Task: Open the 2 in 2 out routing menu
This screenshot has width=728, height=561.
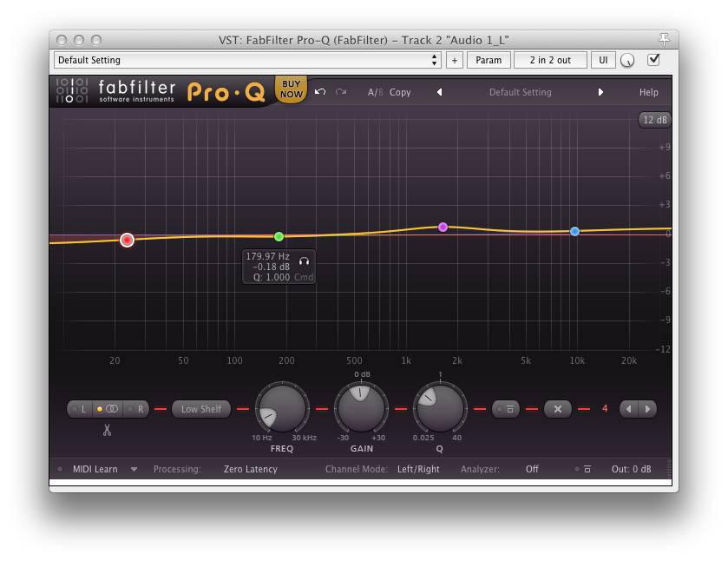Action: (550, 60)
